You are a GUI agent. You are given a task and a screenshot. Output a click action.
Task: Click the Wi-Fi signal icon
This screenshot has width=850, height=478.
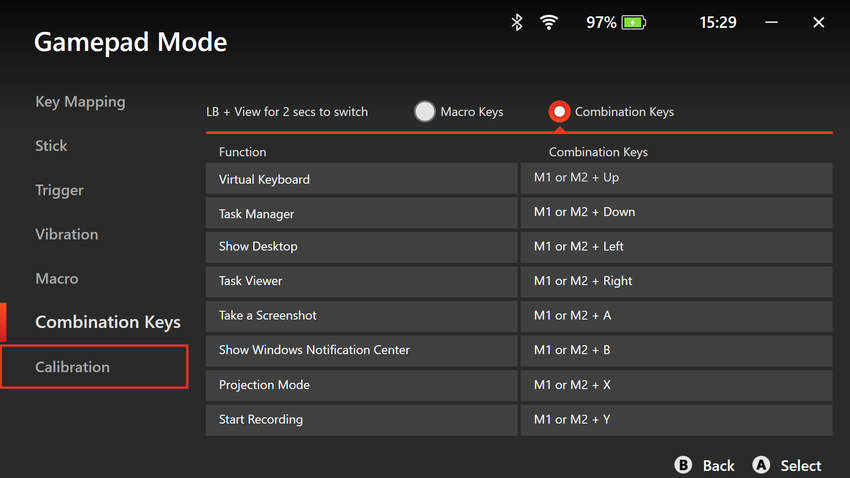point(549,22)
